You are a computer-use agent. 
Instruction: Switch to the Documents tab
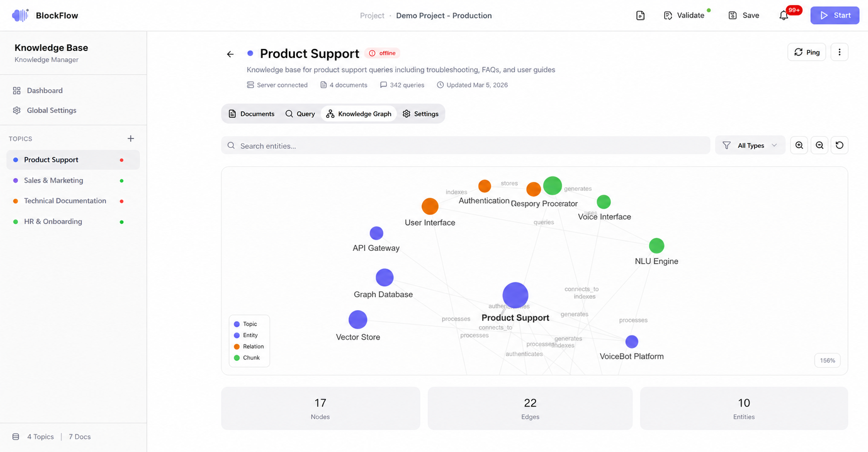(x=251, y=114)
